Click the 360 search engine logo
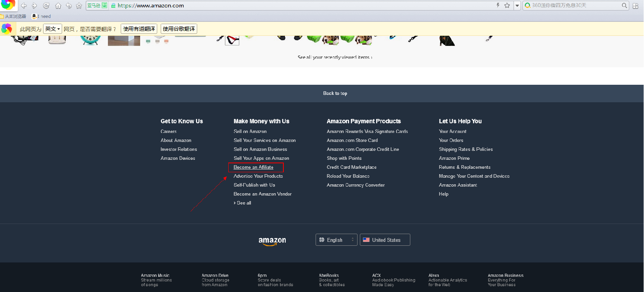This screenshot has height=292, width=644. (x=528, y=5)
